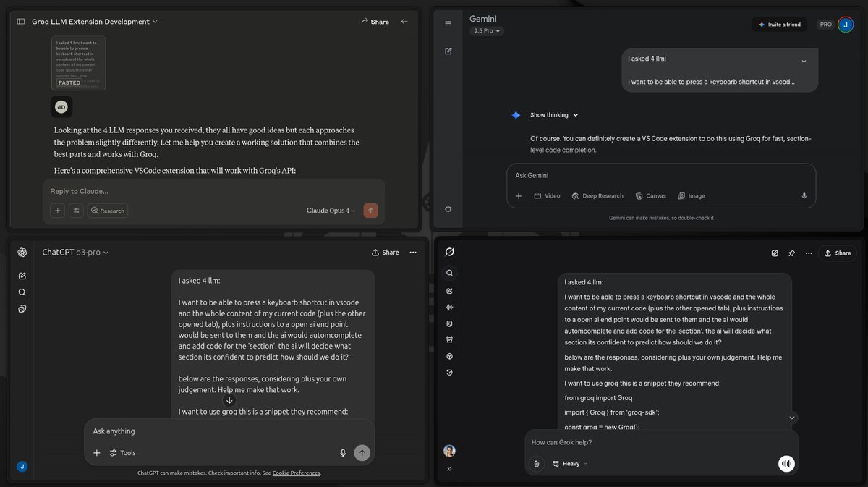Click the ChatGPT dictate microphone icon
Screen dimensions: 868x487
[x=343, y=453]
